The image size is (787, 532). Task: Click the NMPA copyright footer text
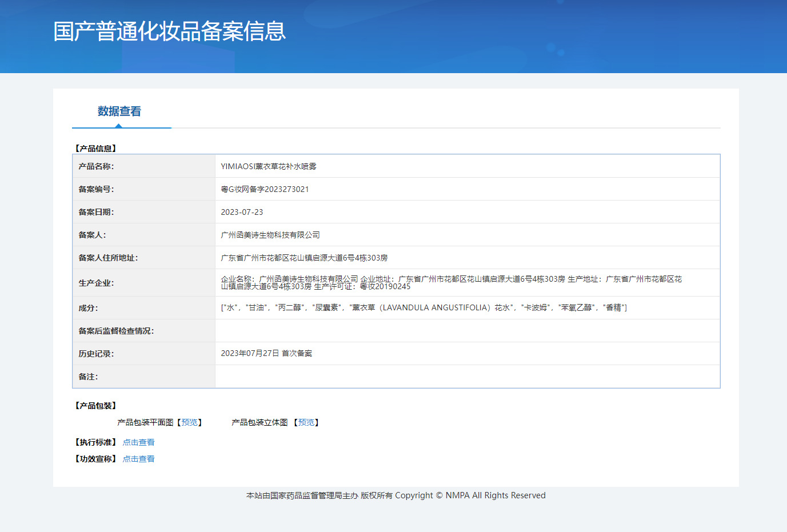click(396, 495)
